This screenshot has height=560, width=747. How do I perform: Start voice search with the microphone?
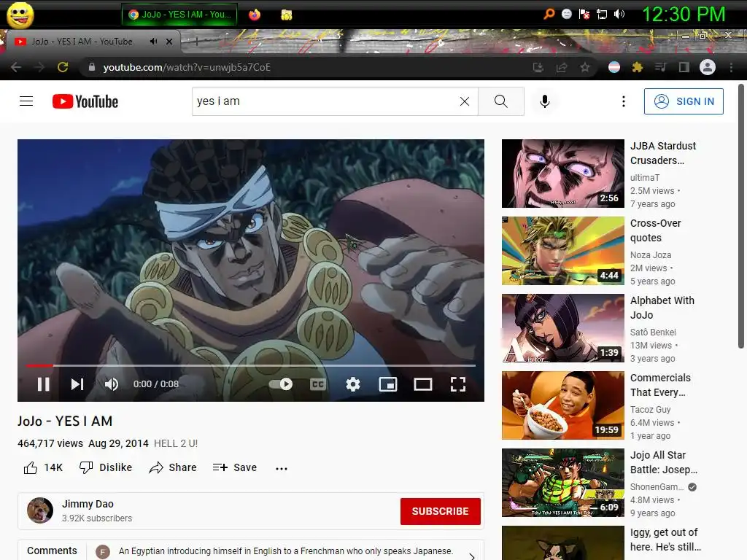pos(544,101)
